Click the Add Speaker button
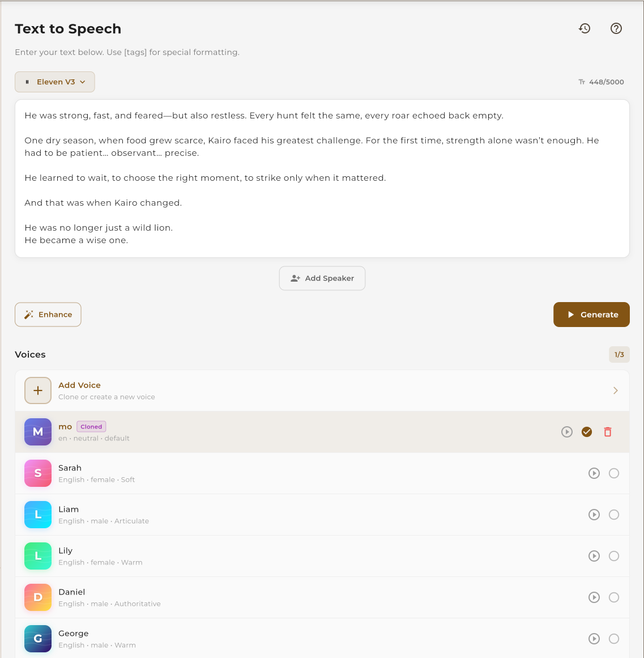 click(322, 278)
